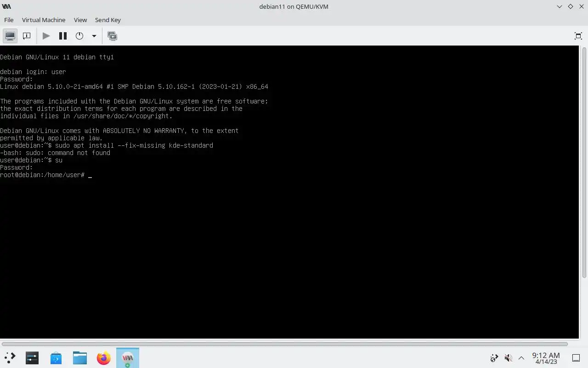Image resolution: width=588 pixels, height=368 pixels.
Task: Click the muted volume tray icon
Action: (508, 358)
